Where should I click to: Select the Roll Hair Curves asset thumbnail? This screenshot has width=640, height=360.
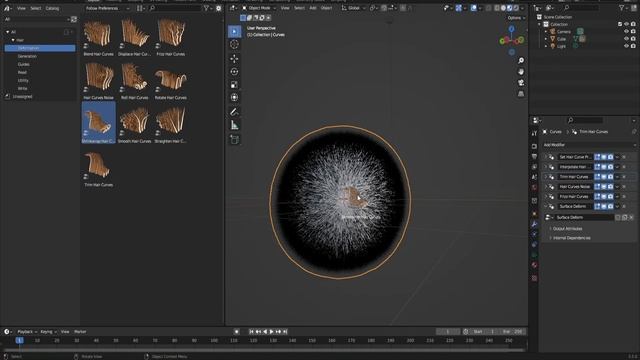[x=134, y=81]
